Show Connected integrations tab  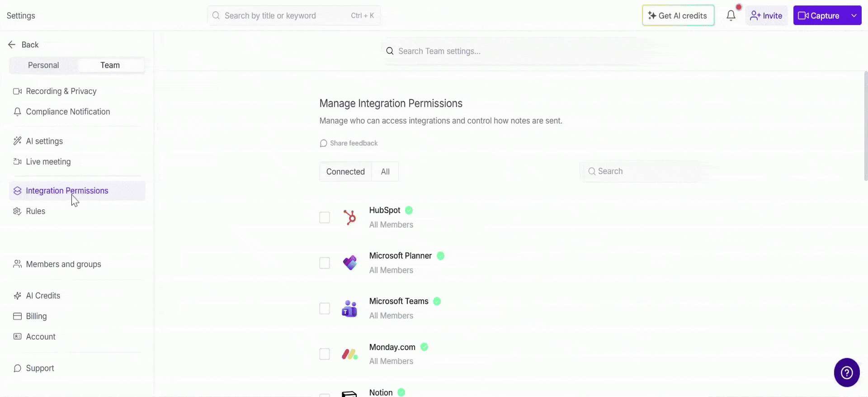click(x=345, y=172)
